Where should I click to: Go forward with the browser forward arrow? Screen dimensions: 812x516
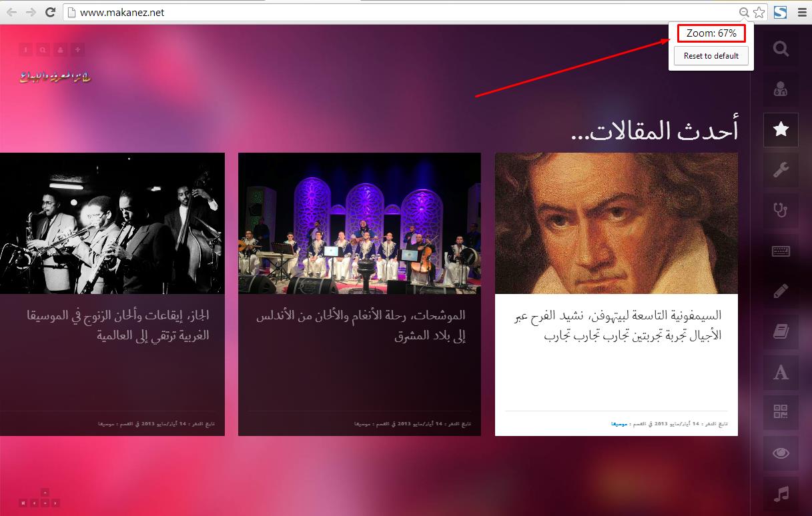31,12
